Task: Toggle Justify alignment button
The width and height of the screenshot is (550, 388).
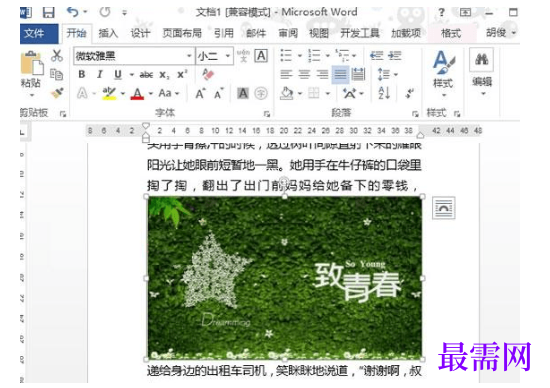Action: 340,74
